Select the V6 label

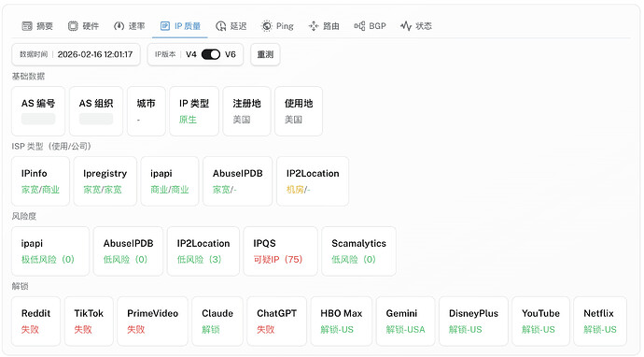231,54
